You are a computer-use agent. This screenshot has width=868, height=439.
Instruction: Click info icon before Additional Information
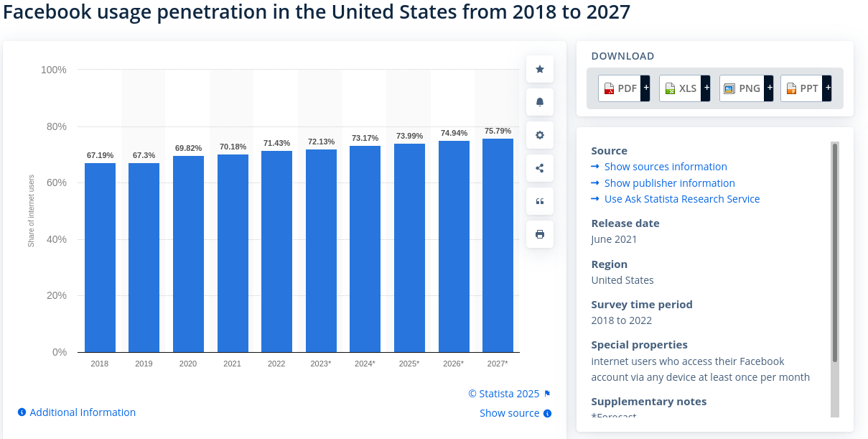[22, 412]
